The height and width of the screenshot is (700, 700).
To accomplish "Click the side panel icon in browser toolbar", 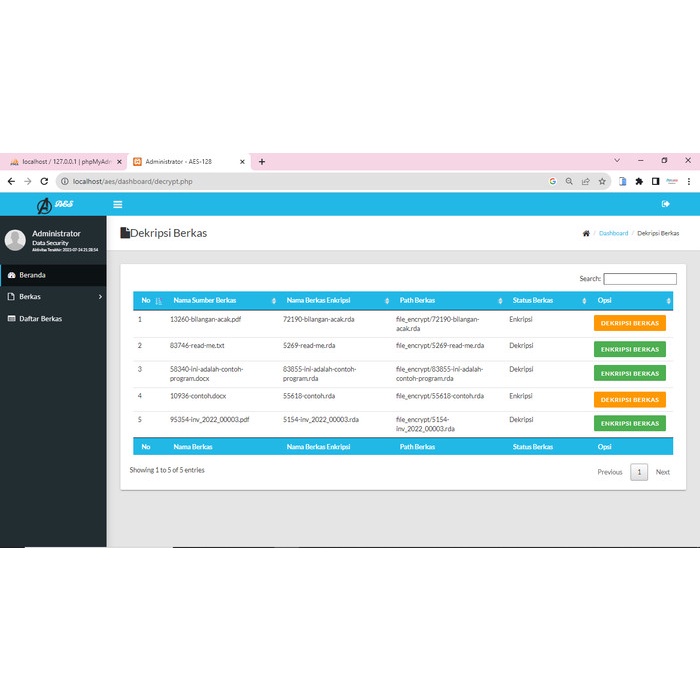I will click(x=655, y=181).
